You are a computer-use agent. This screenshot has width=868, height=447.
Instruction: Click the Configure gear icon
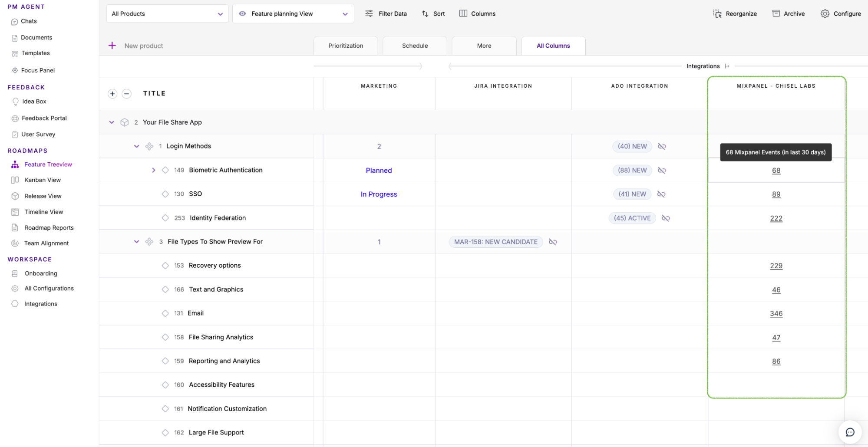tap(825, 14)
